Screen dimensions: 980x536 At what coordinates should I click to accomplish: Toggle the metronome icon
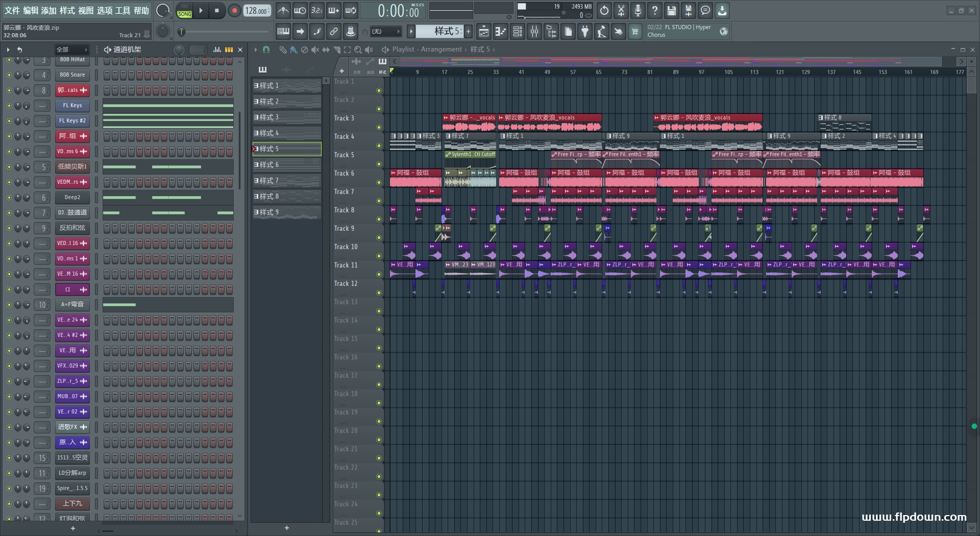point(283,10)
